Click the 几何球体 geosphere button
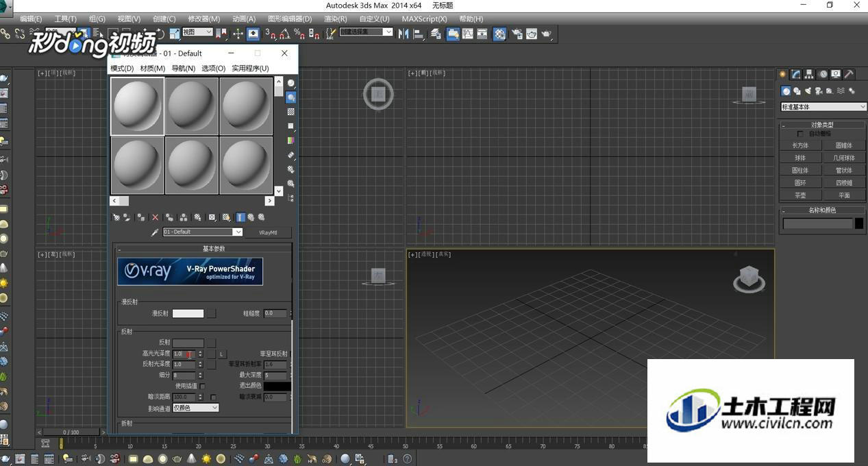Screen dimensions: 868x466 (844, 158)
